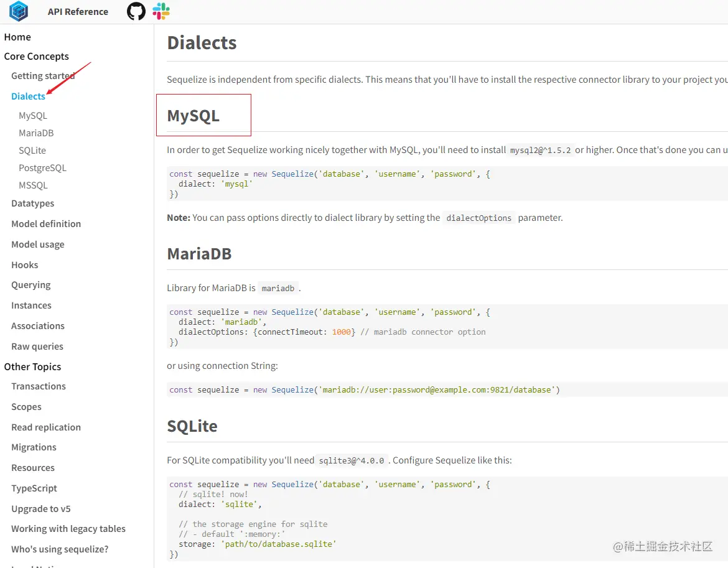
Task: Click the MariaDB section heading
Action: [199, 254]
